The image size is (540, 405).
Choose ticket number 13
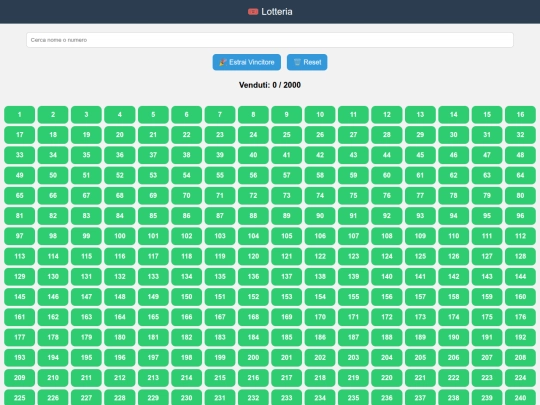(x=420, y=115)
